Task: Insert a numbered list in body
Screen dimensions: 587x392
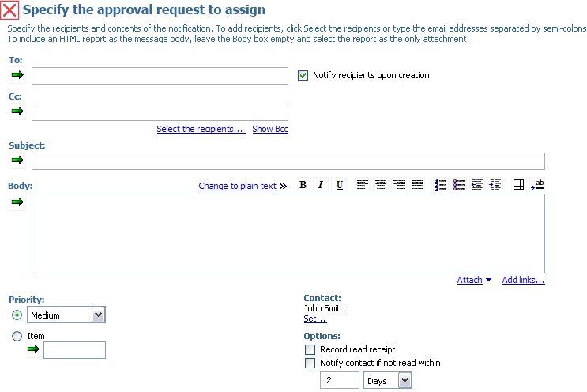Action: point(441,185)
